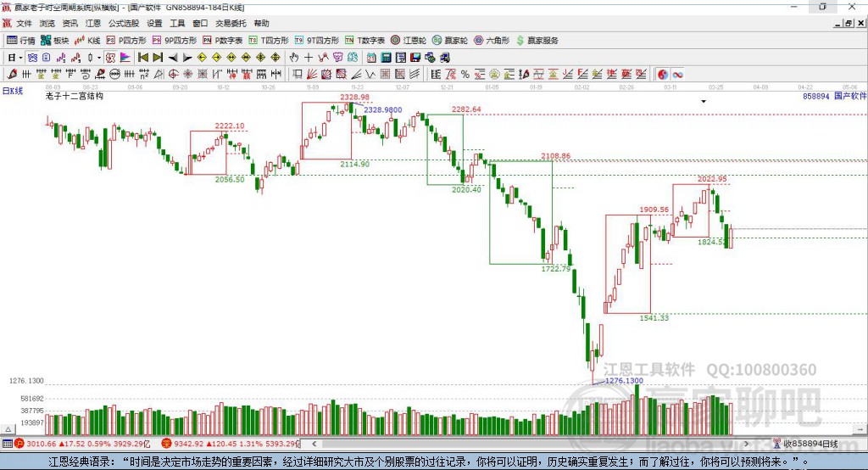Click the save floppy disk icon
The height and width of the screenshot is (470, 868).
coord(415,58)
